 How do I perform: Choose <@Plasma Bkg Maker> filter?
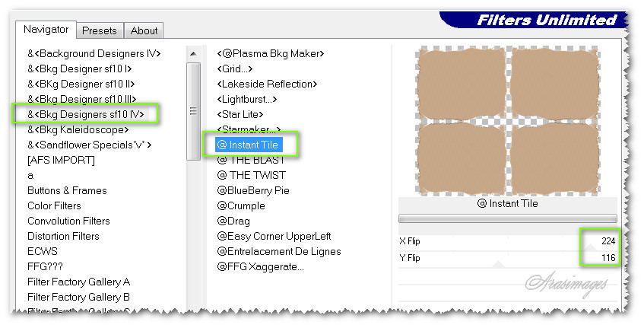click(271, 53)
